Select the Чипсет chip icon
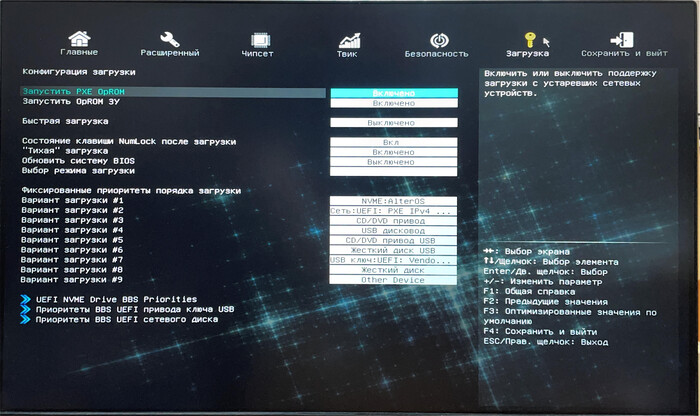The width and height of the screenshot is (700, 416). point(257,37)
